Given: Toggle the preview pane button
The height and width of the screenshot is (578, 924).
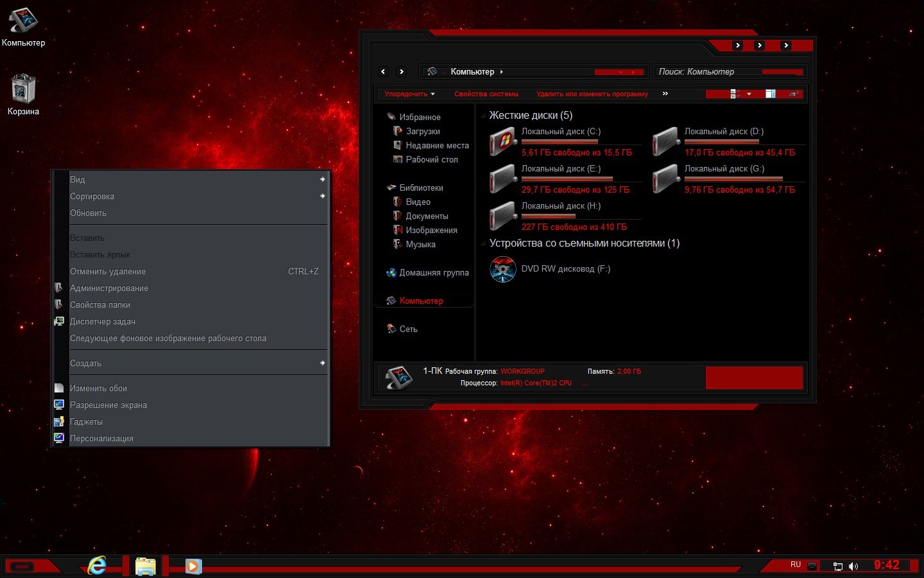Looking at the screenshot, I should click(771, 94).
